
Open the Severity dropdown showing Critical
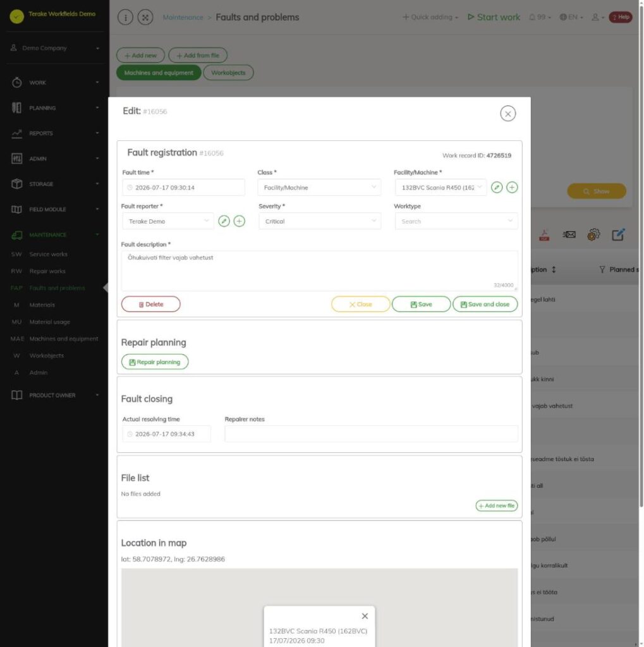[x=320, y=221]
